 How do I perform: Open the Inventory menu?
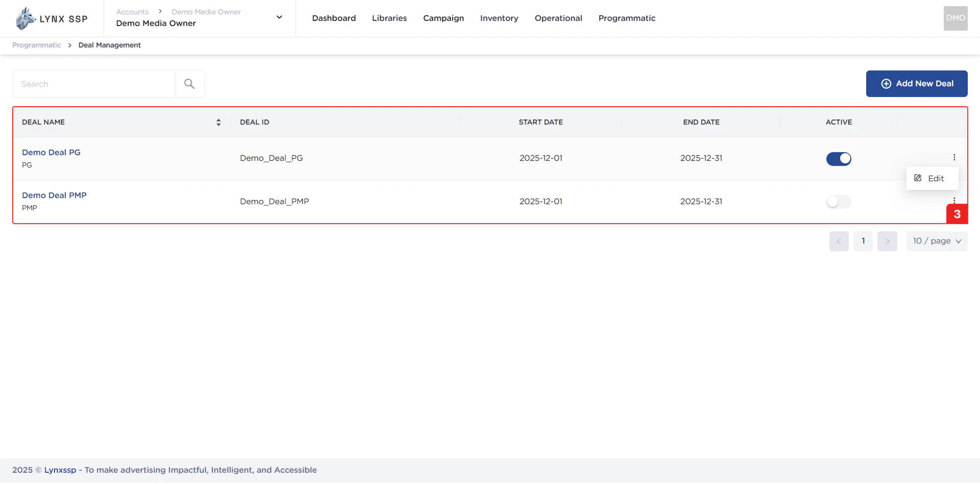499,18
